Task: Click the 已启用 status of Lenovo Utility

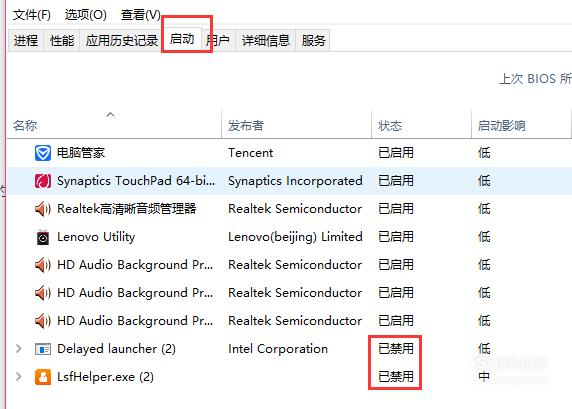Action: 396,237
